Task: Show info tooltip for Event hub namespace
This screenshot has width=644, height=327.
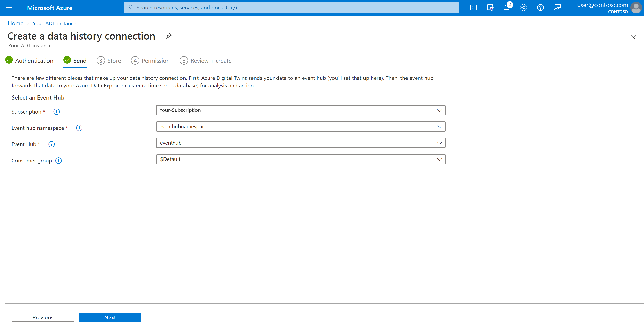Action: tap(79, 128)
